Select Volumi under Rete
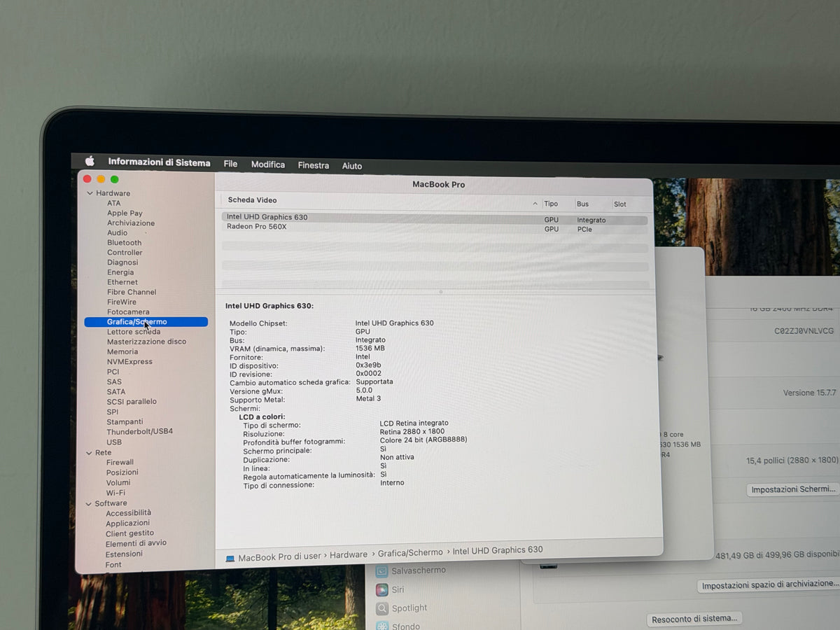 (x=118, y=482)
